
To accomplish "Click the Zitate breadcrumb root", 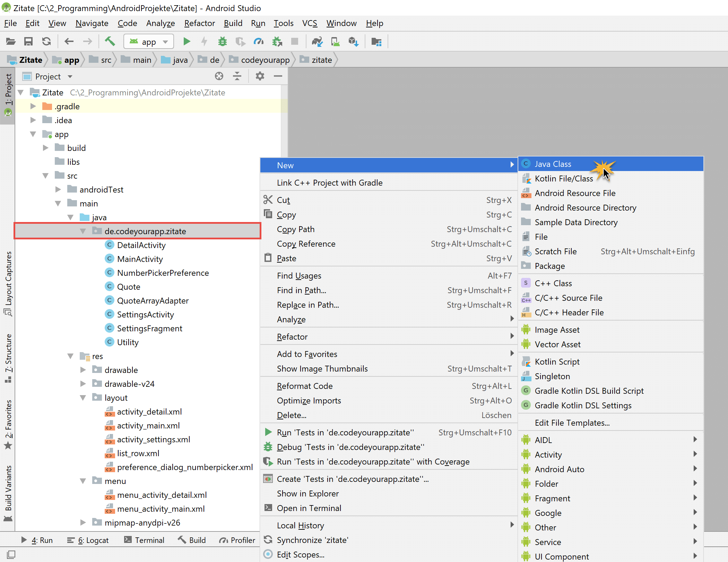I will coord(25,60).
